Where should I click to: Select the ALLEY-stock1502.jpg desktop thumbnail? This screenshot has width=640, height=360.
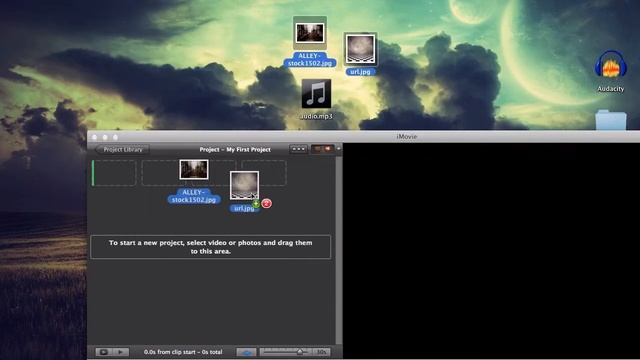pyautogui.click(x=310, y=33)
